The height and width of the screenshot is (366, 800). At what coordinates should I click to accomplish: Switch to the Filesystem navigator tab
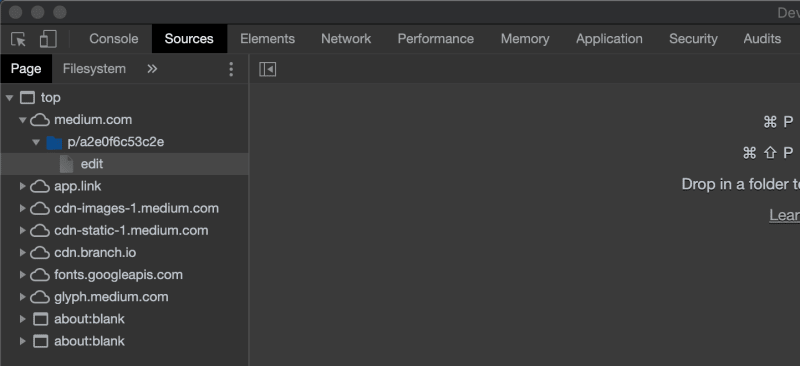coord(94,69)
